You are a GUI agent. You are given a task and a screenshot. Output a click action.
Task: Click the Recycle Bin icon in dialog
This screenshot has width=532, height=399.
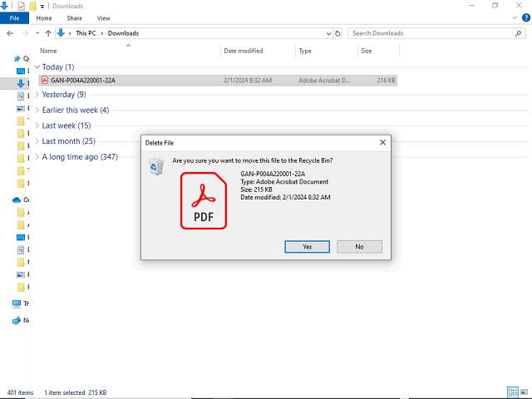156,166
